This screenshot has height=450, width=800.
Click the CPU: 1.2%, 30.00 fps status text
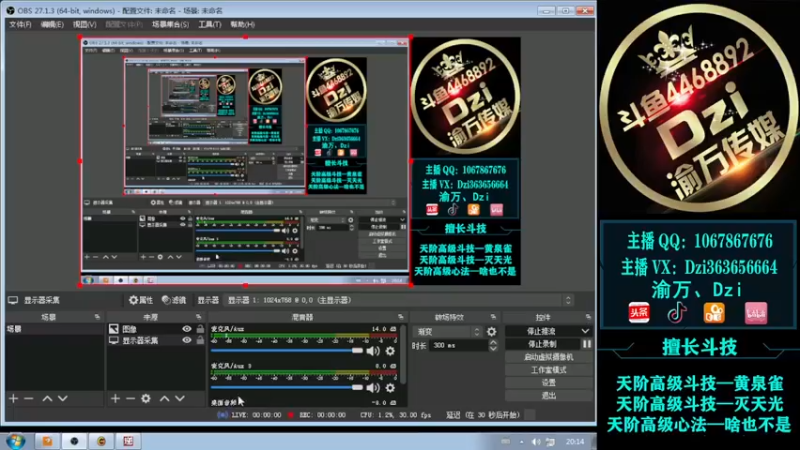click(396, 415)
